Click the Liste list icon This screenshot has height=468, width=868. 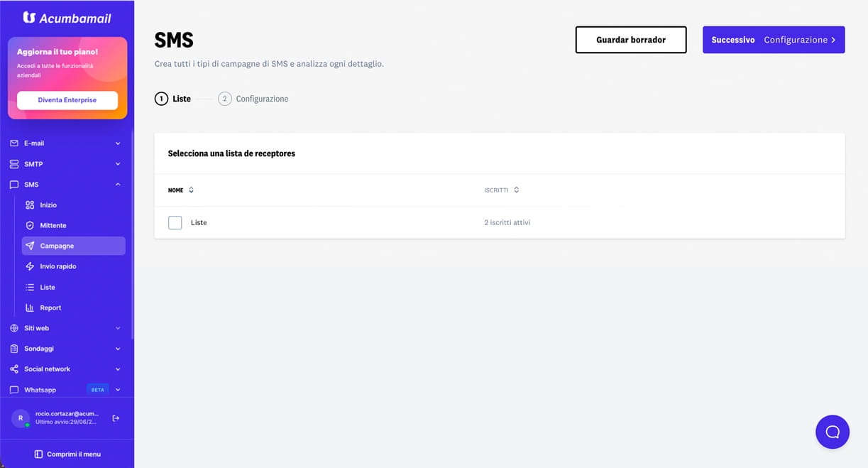[30, 287]
